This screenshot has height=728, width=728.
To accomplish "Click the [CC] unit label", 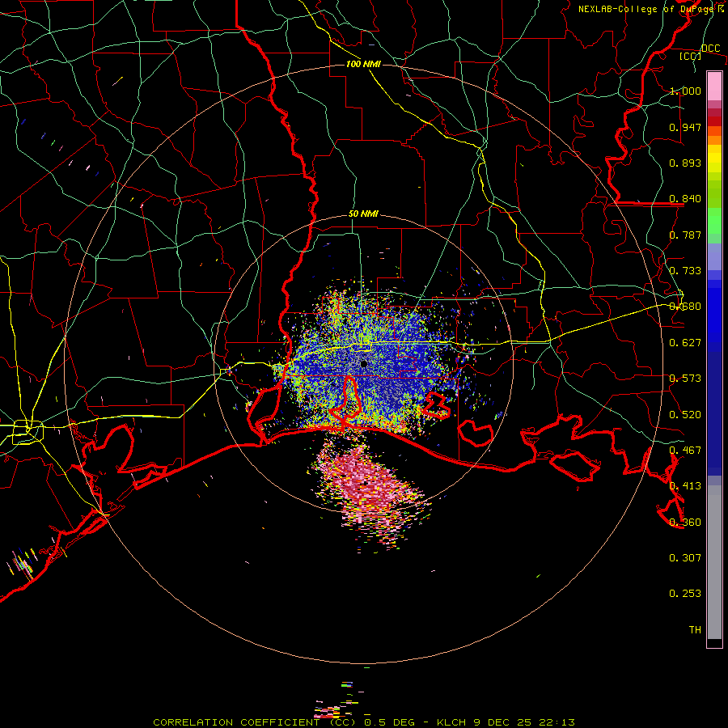I will tap(690, 56).
